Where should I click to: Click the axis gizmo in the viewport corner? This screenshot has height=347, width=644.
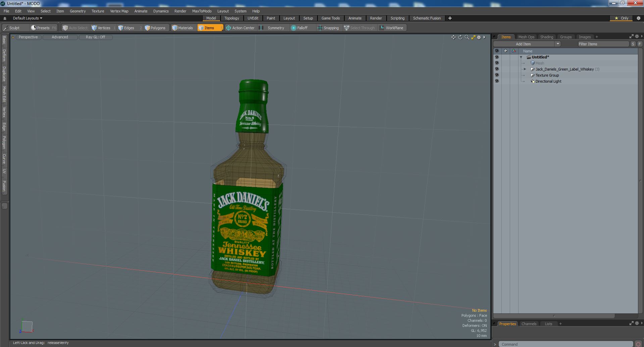pyautogui.click(x=26, y=327)
